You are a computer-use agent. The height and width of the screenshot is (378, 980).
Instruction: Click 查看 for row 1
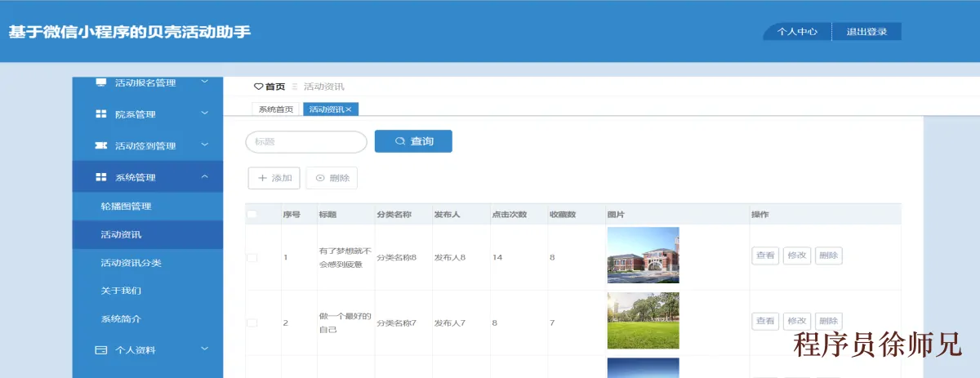[765, 256]
